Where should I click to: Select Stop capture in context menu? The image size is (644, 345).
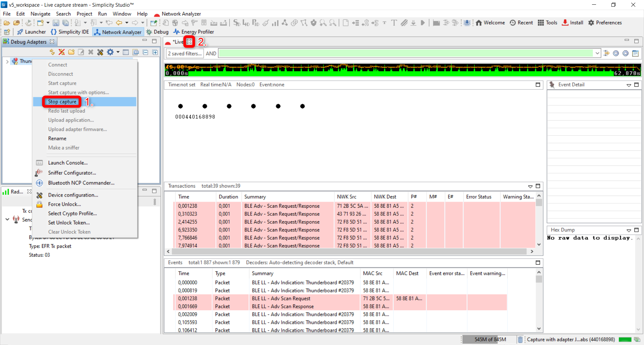point(85,102)
